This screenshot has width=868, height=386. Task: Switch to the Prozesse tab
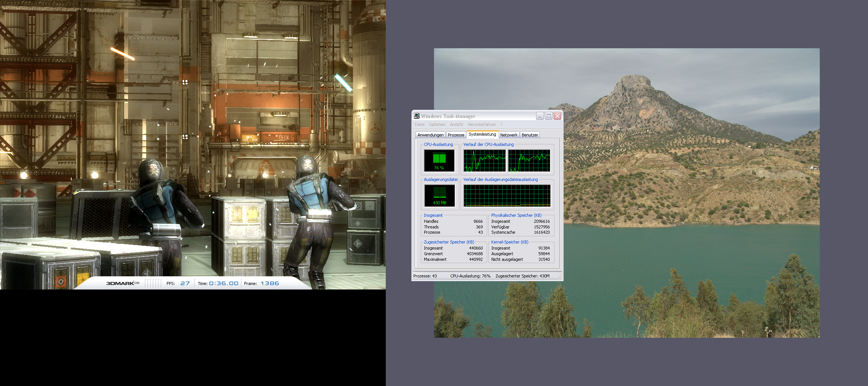tap(456, 135)
